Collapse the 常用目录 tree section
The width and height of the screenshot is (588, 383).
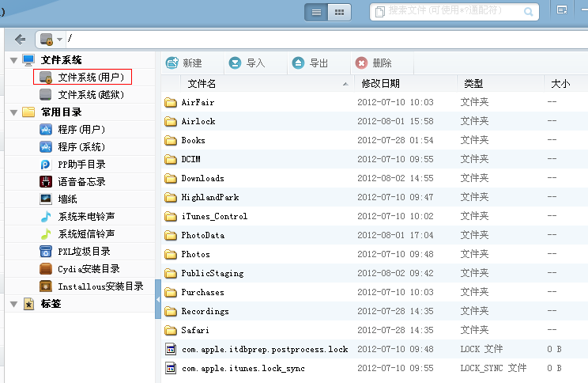pyautogui.click(x=13, y=112)
